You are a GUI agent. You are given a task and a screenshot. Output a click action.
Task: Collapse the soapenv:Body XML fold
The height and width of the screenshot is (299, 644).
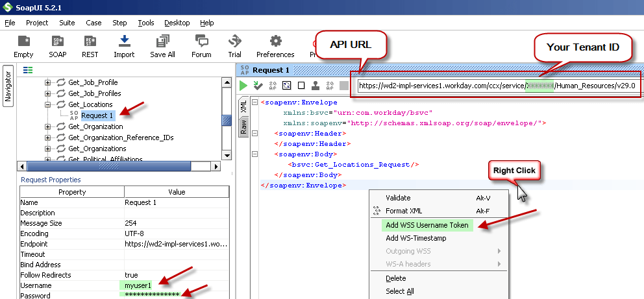pos(254,154)
